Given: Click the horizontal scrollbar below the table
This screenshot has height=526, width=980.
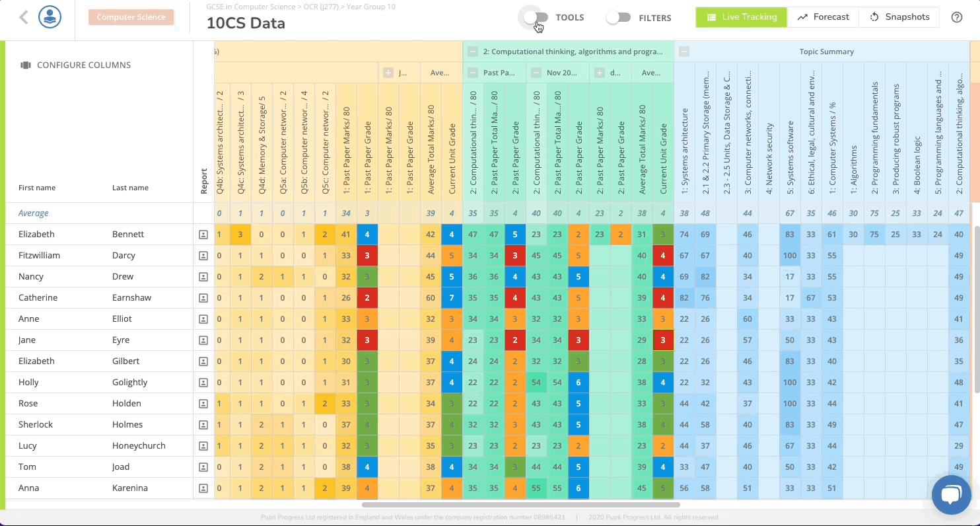Looking at the screenshot, I should pos(520,506).
